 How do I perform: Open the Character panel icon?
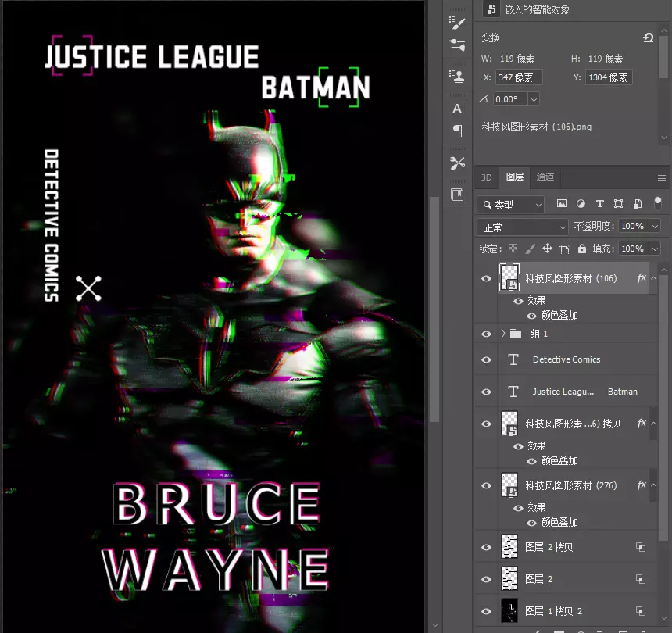(457, 109)
